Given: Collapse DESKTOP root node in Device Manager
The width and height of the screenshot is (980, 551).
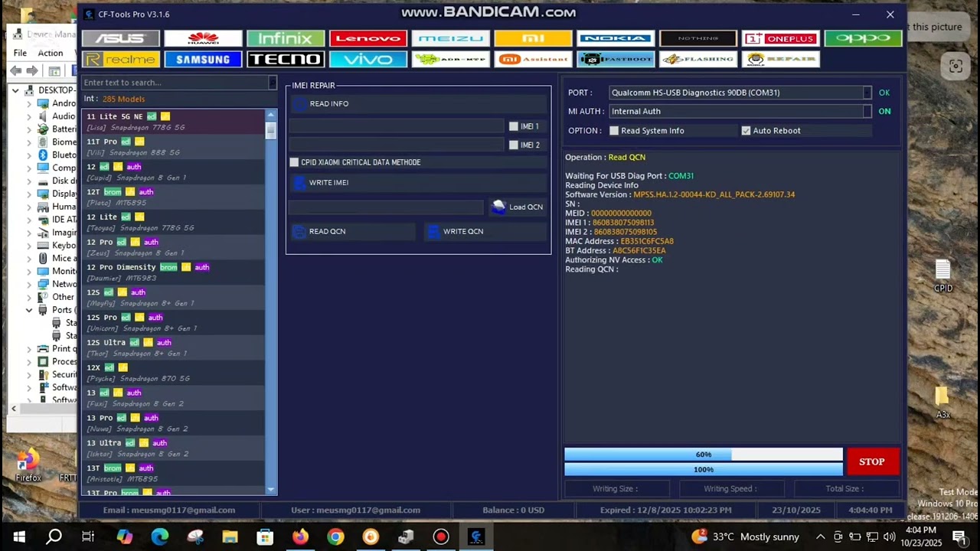Looking at the screenshot, I should point(16,90).
